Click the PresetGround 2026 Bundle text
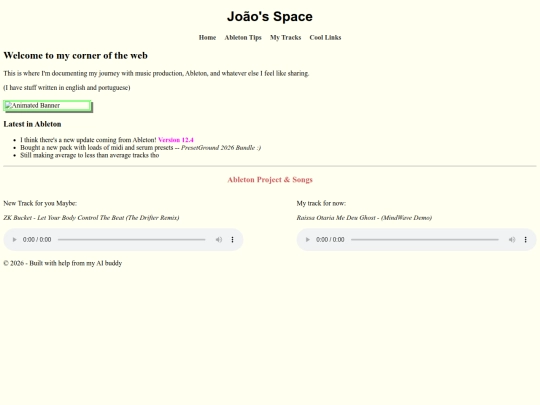540x405 pixels. point(221,148)
